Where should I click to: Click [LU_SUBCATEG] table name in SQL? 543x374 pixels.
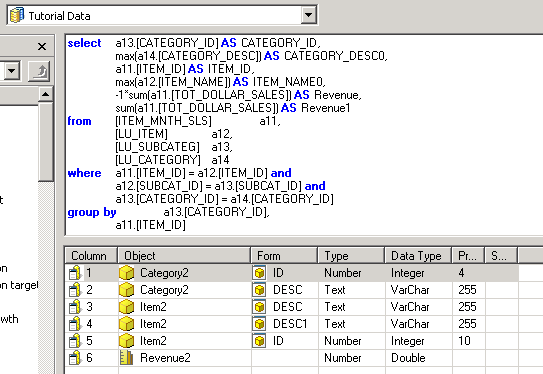[158, 147]
